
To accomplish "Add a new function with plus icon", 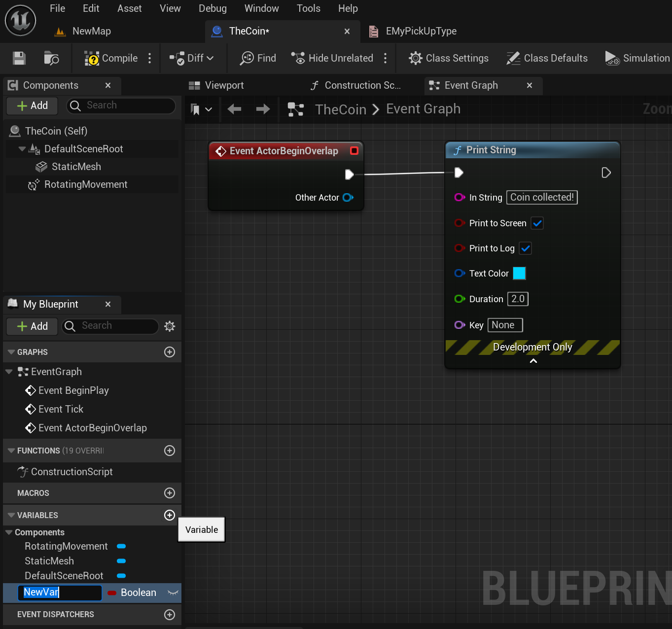I will (x=170, y=451).
